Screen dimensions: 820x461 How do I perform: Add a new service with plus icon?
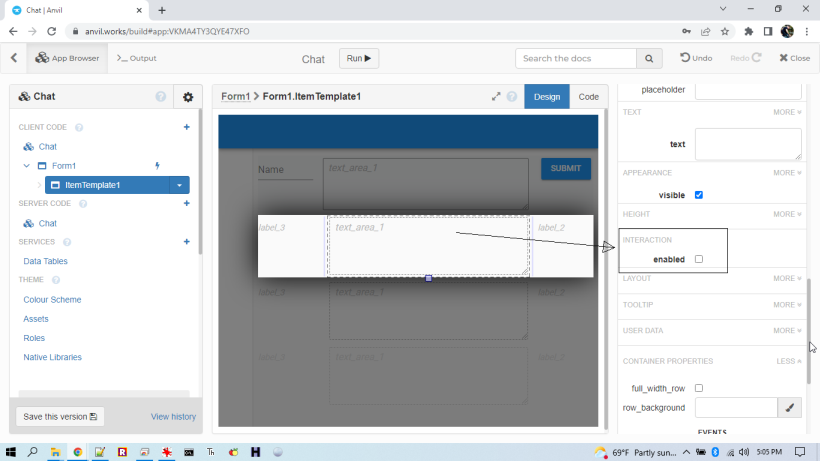(186, 242)
